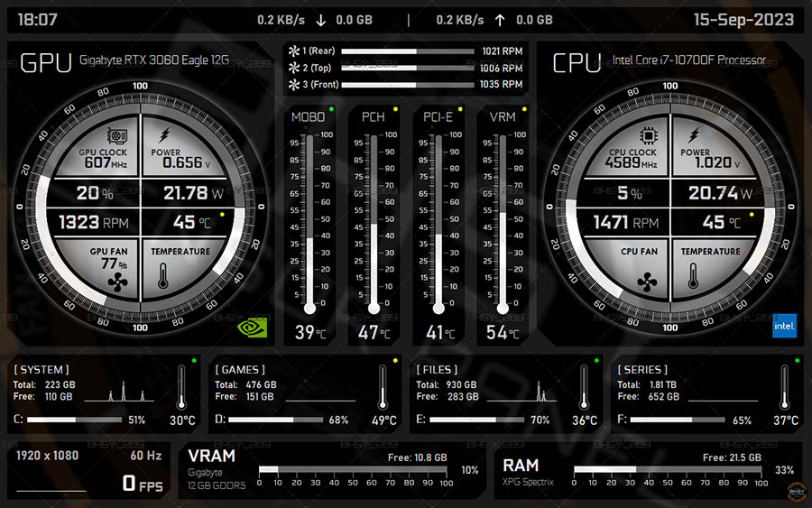Image resolution: width=812 pixels, height=508 pixels.
Task: Click the SERIES panel green status dot
Action: [797, 360]
